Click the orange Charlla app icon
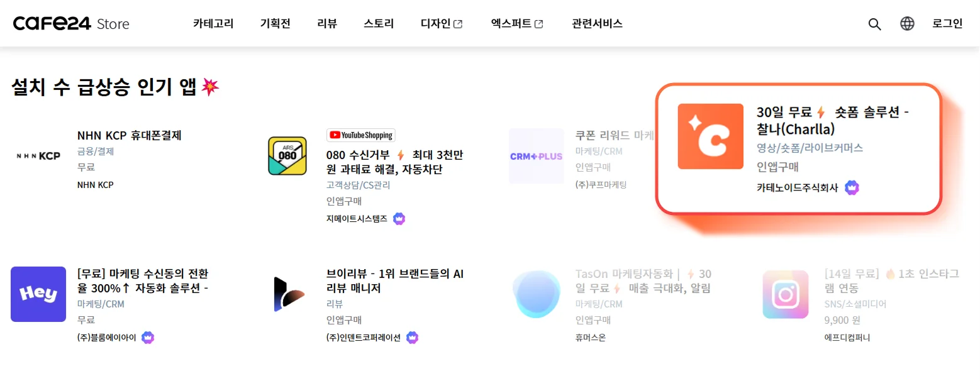 click(x=710, y=136)
